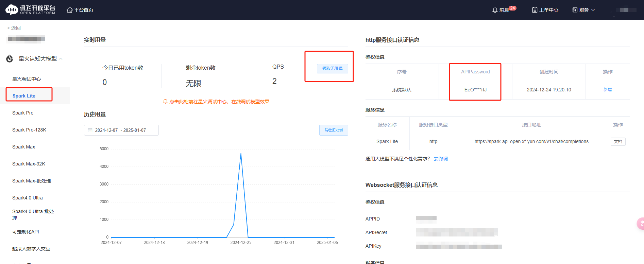This screenshot has width=644, height=264.
Task: Click the home icon beside 平台首页
Action: (70, 10)
